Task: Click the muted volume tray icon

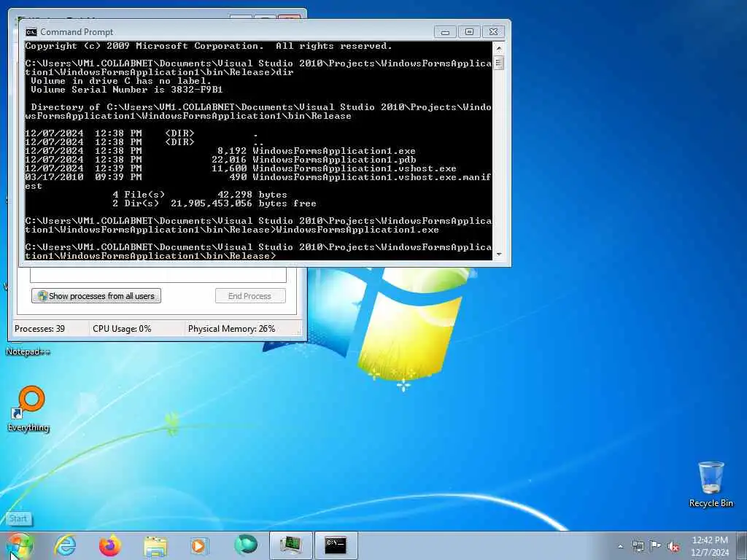Action: (x=673, y=547)
